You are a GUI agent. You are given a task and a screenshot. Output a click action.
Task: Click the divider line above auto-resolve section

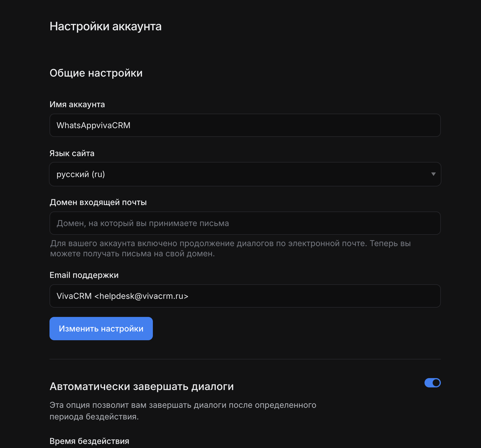245,359
